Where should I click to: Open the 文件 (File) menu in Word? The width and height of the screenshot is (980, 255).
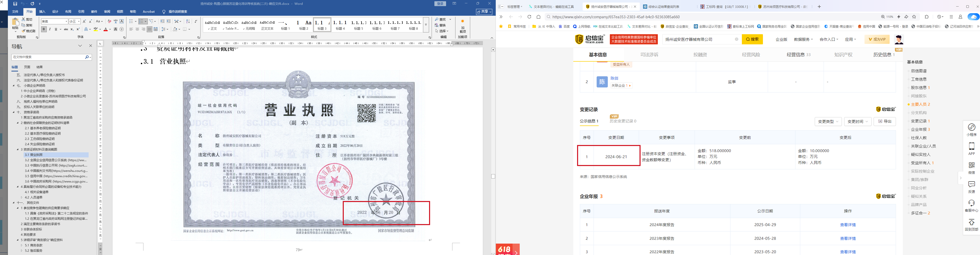pyautogui.click(x=15, y=12)
